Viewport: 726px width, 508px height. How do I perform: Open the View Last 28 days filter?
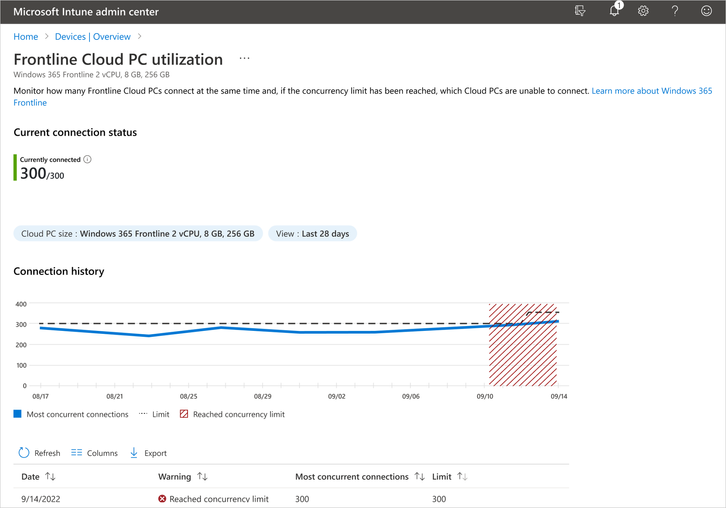point(313,233)
